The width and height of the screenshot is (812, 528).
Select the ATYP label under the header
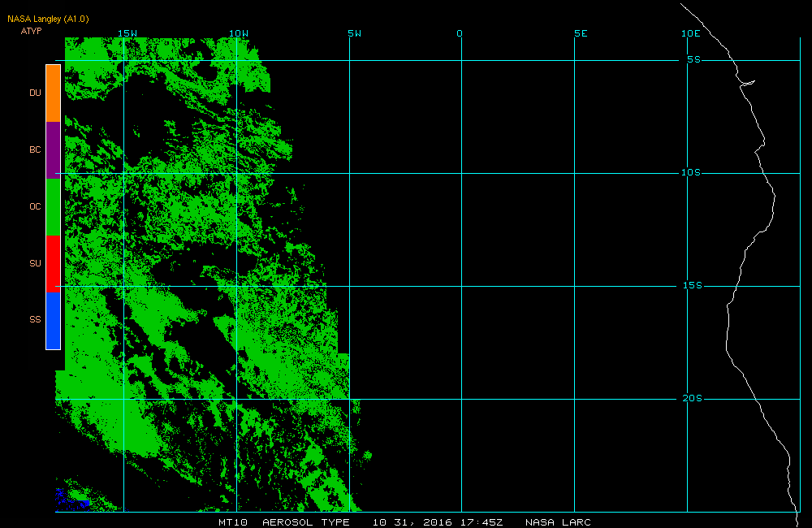(x=31, y=31)
